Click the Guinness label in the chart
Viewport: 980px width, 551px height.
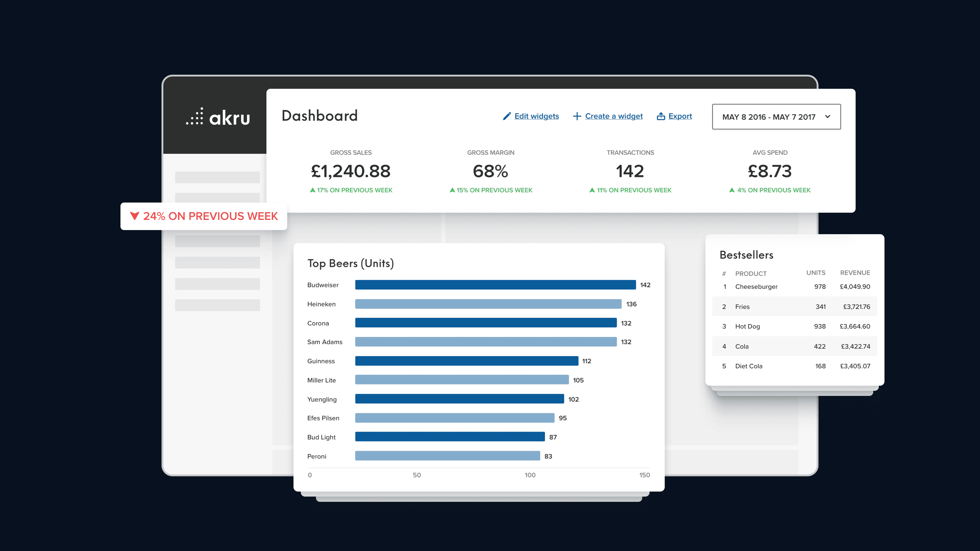coord(321,361)
